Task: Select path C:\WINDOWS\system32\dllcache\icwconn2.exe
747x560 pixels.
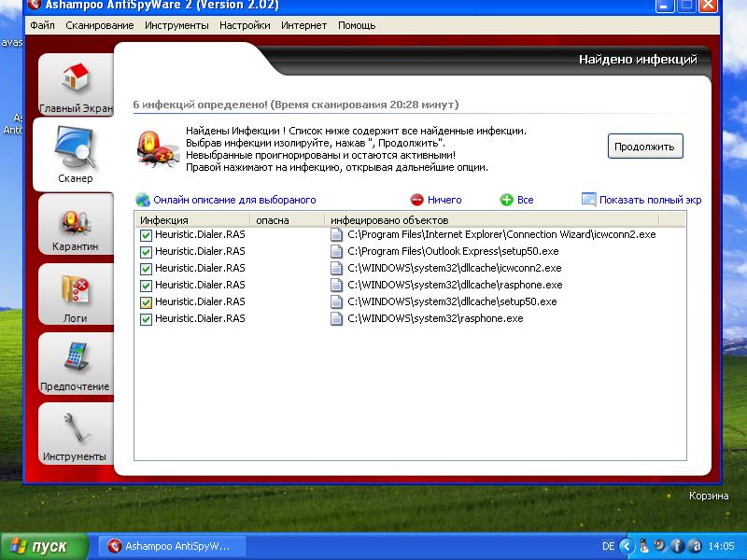Action: pos(455,268)
